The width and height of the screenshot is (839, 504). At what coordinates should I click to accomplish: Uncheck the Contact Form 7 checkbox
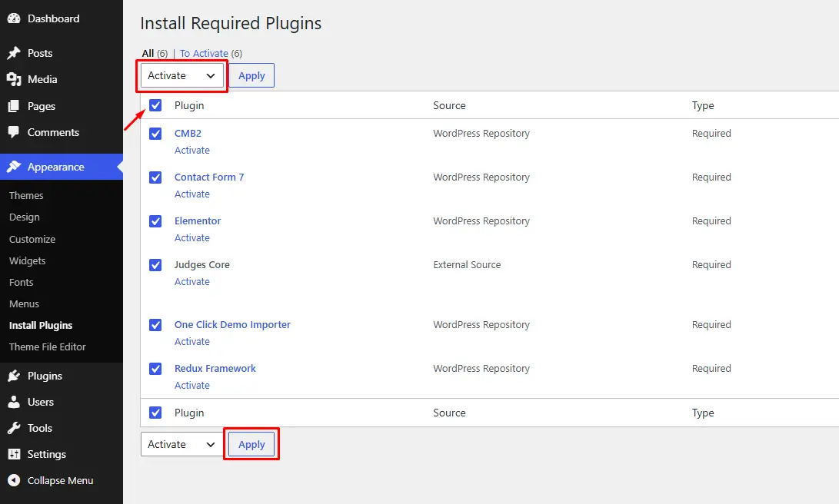(x=155, y=177)
